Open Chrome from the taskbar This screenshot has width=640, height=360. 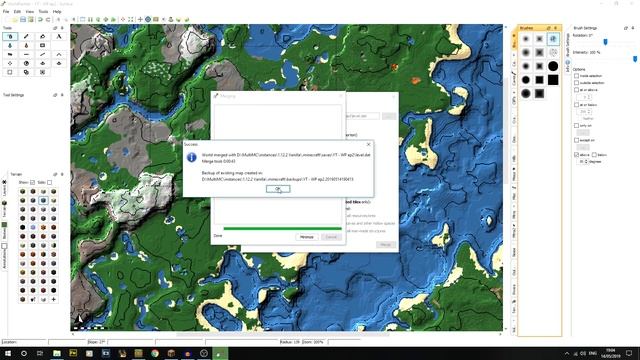click(x=155, y=353)
